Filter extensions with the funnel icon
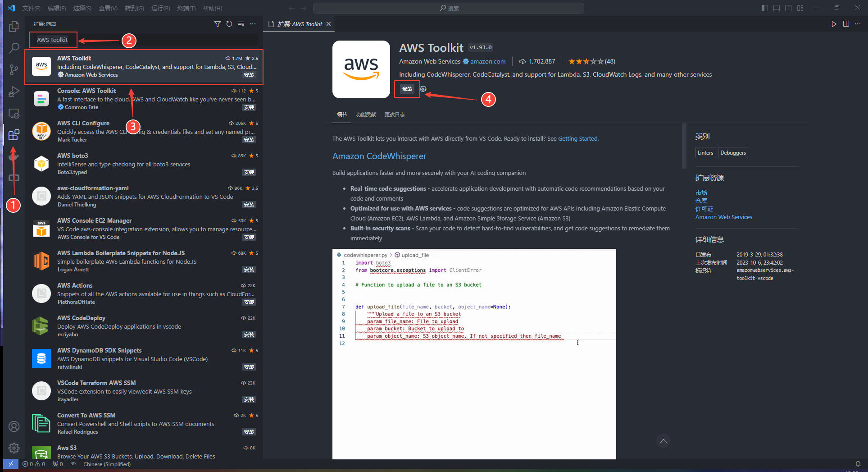The height and width of the screenshot is (472, 868). 218,24
